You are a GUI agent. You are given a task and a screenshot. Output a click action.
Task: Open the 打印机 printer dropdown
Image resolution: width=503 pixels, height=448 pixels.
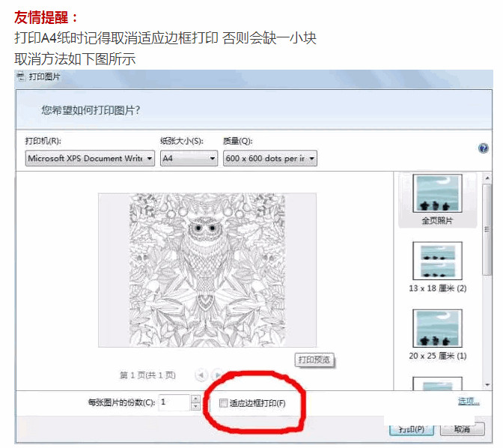pyautogui.click(x=90, y=158)
